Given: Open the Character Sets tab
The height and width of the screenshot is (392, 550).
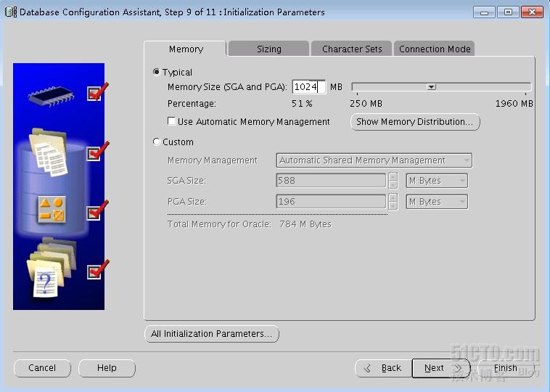Looking at the screenshot, I should click(x=352, y=49).
